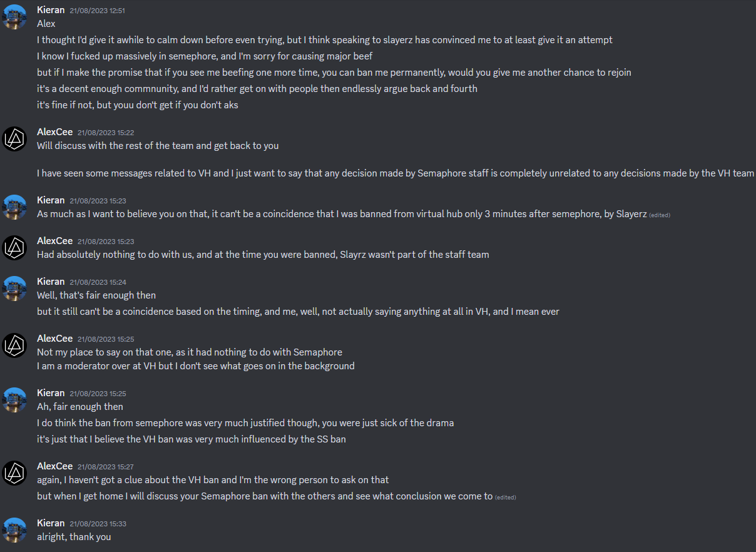Click the 21/08/2023 15:24 timestamp
The height and width of the screenshot is (552, 756).
(x=98, y=282)
